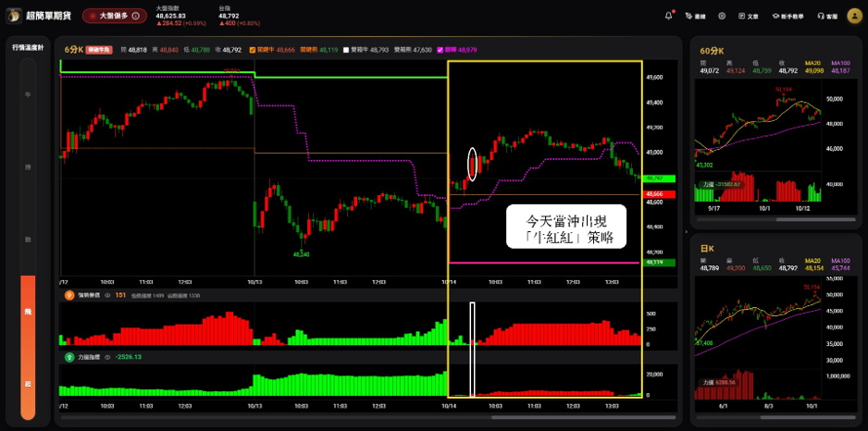Click the green 48,792 price tag on axis
The height and width of the screenshot is (431, 868).
click(661, 179)
